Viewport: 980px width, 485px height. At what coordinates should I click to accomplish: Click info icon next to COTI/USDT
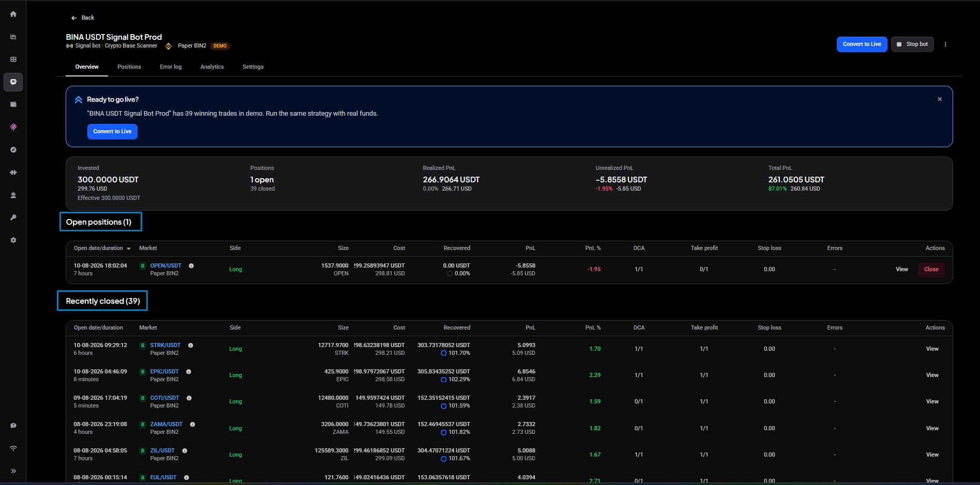tap(189, 398)
